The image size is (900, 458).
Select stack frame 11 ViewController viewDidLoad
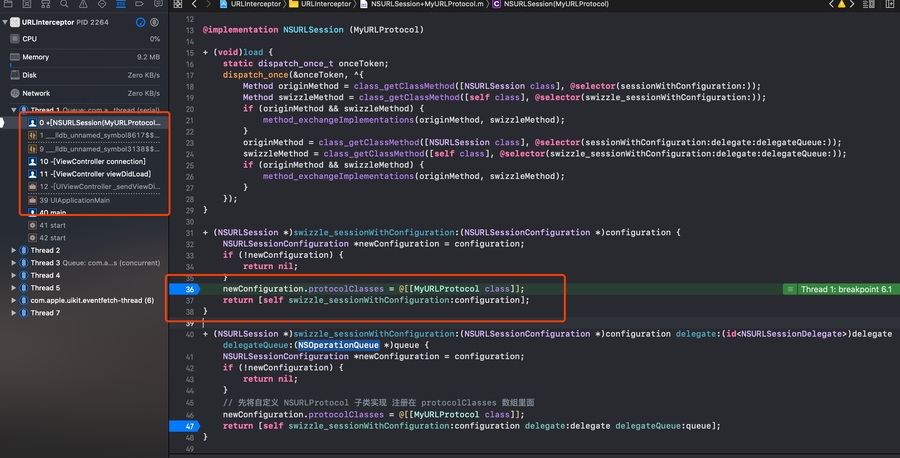(x=92, y=174)
